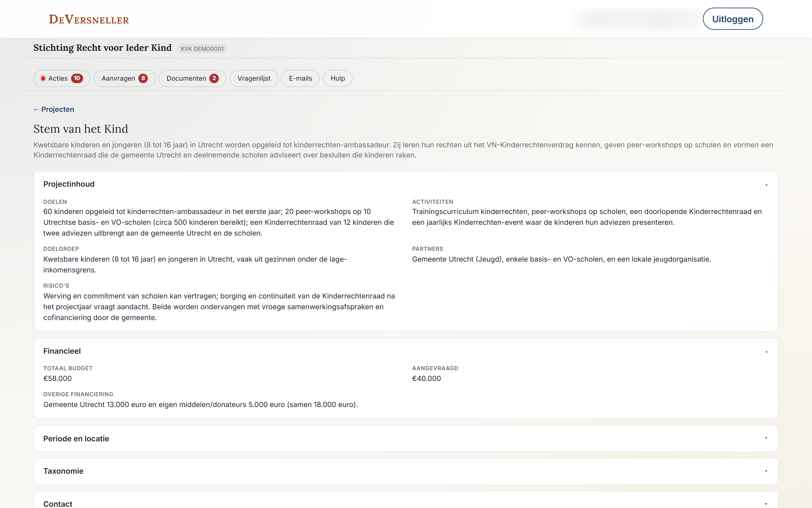Open the Documenten tab
This screenshot has height=508, width=812.
(x=192, y=78)
